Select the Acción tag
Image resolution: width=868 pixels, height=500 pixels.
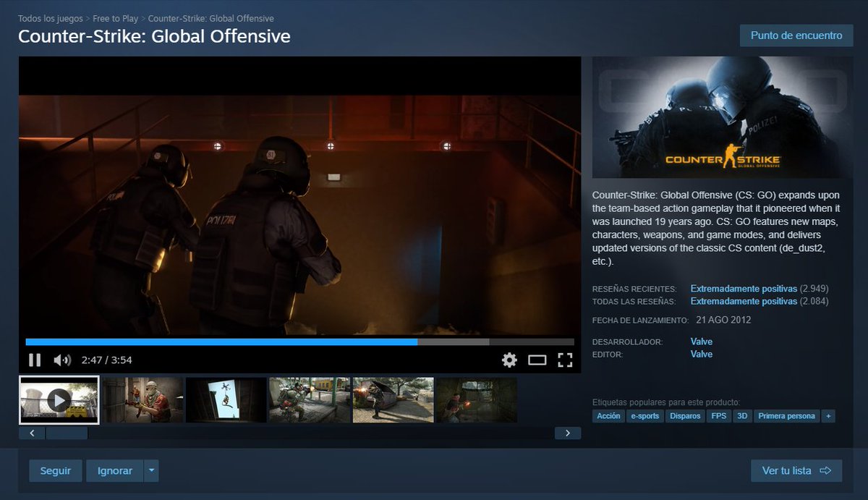pos(608,416)
